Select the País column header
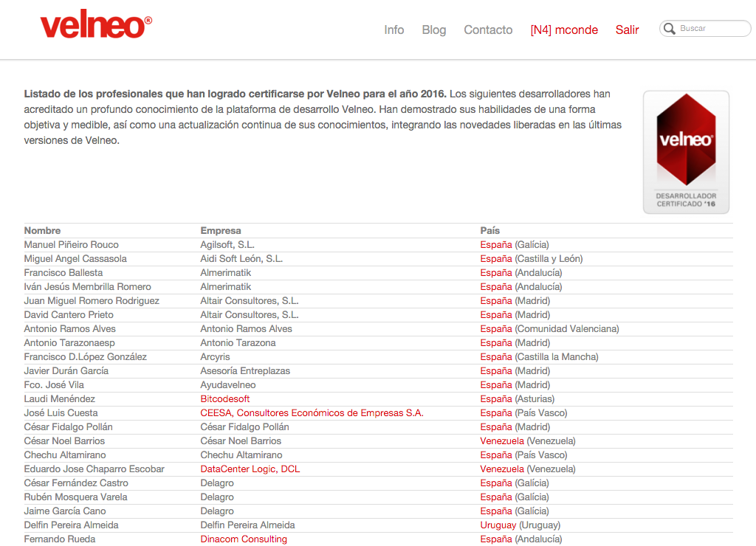 tap(490, 231)
